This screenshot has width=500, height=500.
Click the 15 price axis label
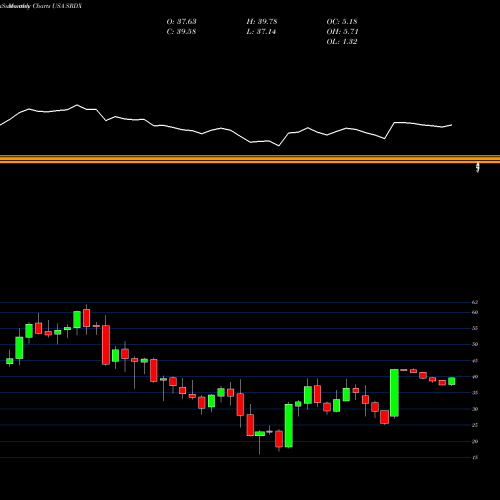475,457
